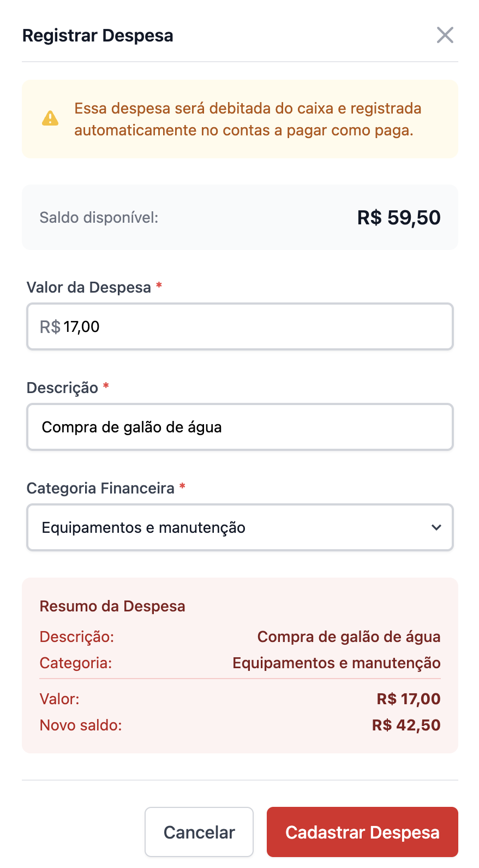This screenshot has width=479, height=868.
Task: Click the Saldo disponível label
Action: coord(99,217)
